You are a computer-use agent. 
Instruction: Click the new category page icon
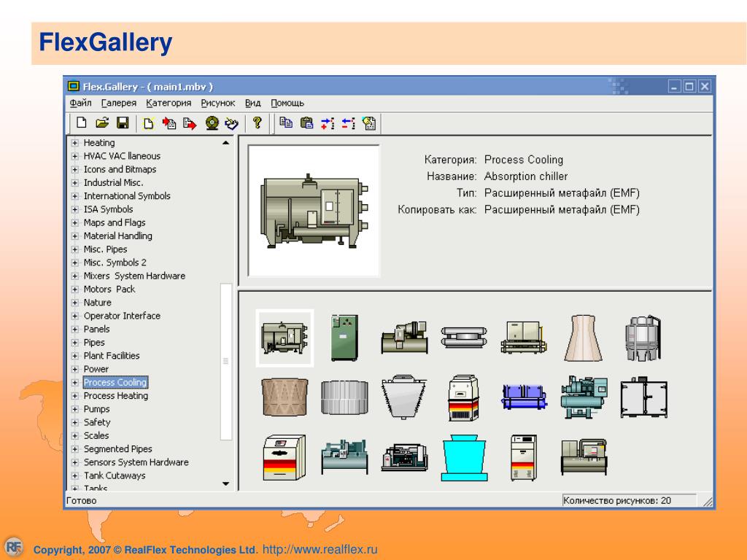tap(148, 124)
